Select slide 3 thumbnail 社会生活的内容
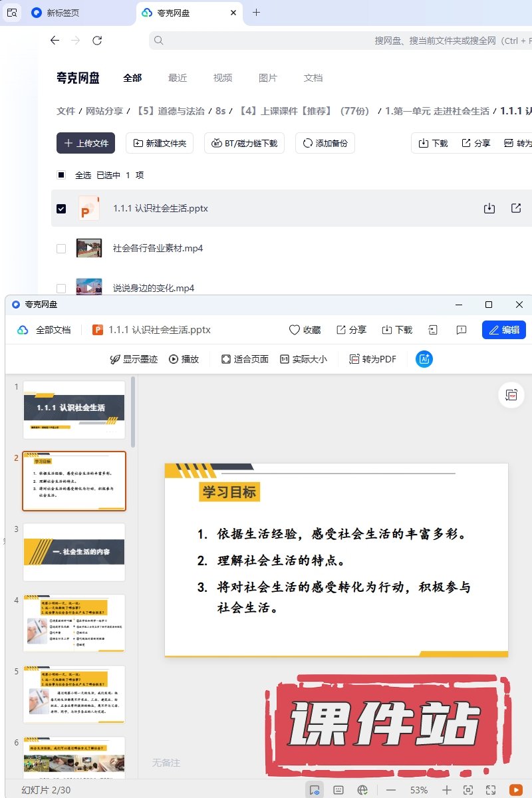 coord(74,552)
